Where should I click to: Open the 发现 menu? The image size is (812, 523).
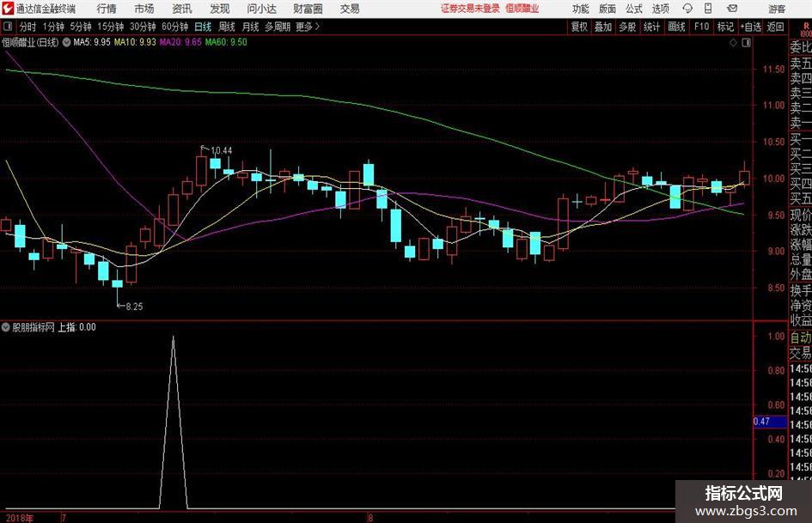pyautogui.click(x=220, y=9)
